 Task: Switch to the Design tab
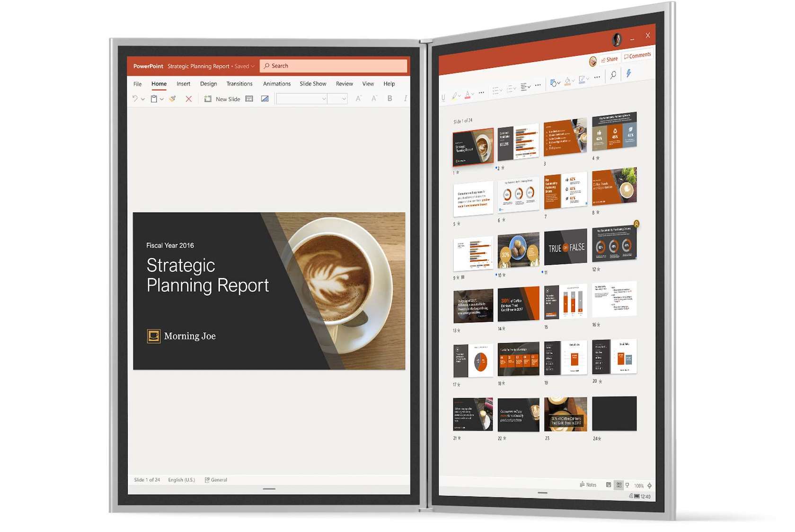tap(208, 84)
